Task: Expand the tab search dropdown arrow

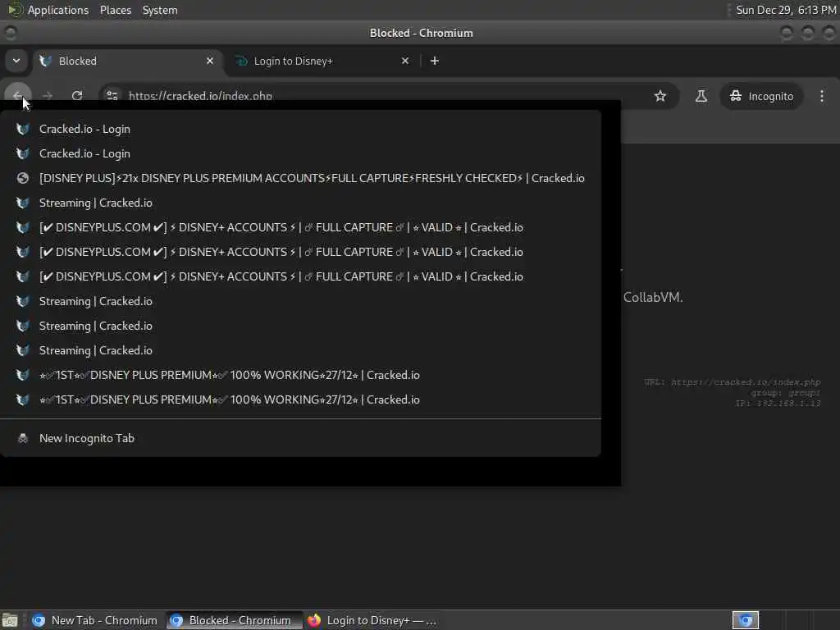Action: point(16,61)
